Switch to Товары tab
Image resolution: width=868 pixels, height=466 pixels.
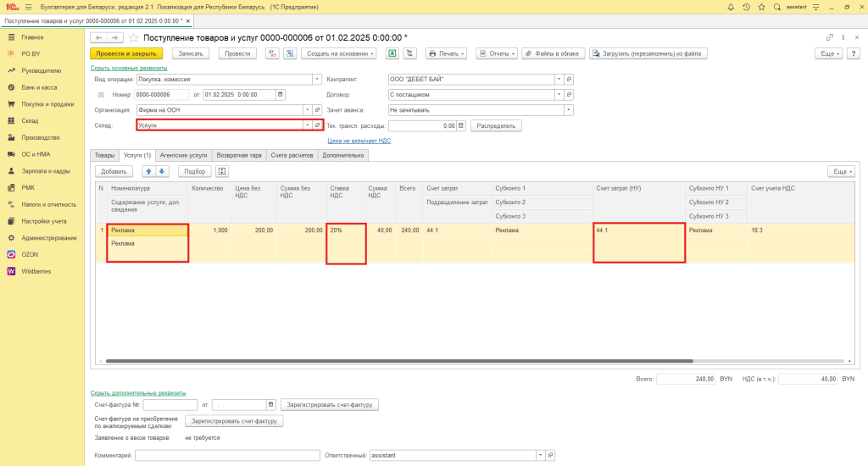pyautogui.click(x=104, y=156)
